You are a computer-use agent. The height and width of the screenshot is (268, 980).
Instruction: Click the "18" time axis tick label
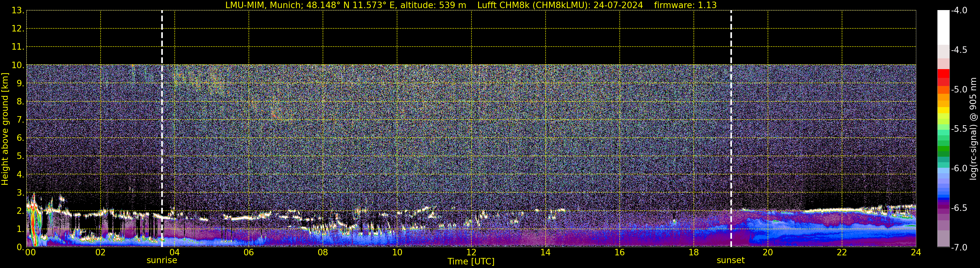click(694, 252)
